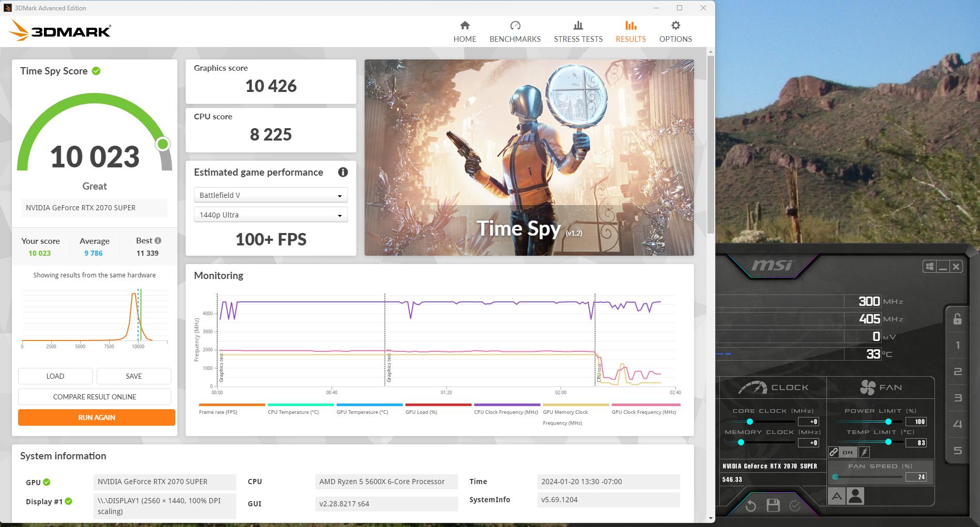Select profile 2 in MSI Afterburner
The image size is (980, 527).
957,371
